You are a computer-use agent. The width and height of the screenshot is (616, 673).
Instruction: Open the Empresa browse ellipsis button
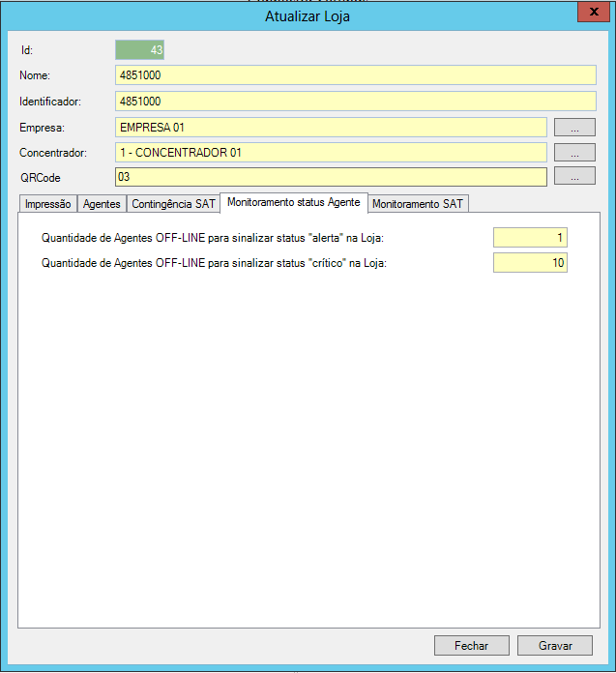[574, 127]
